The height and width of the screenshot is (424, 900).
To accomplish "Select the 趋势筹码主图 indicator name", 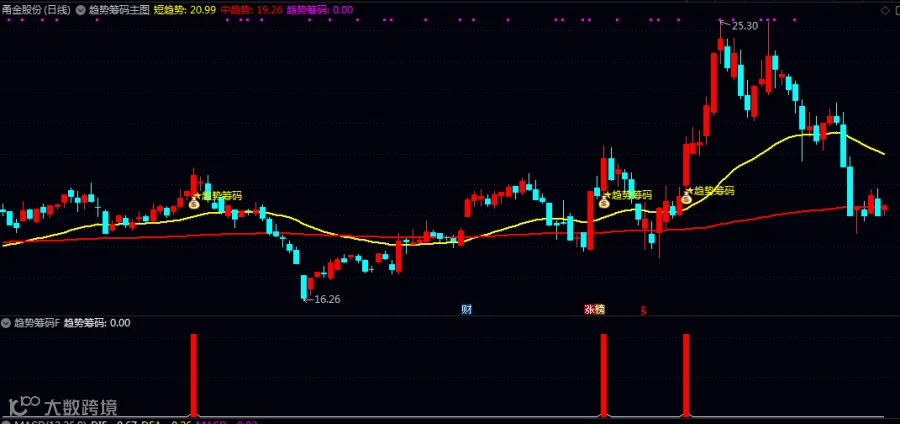I will [x=119, y=10].
